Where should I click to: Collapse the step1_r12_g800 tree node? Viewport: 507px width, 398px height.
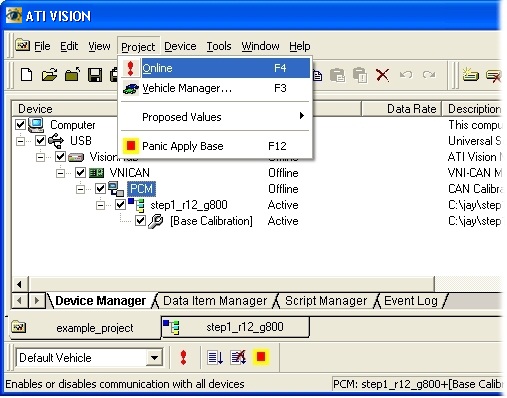[x=100, y=205]
